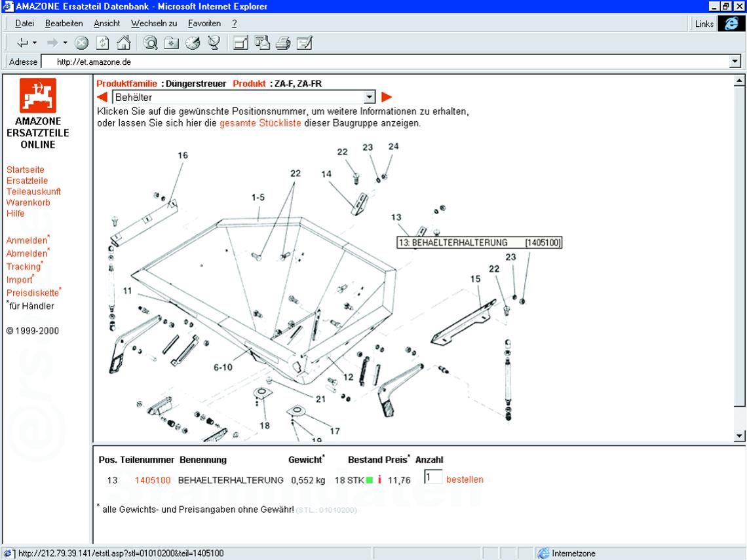Click position number 12 in diagram
This screenshot has height=560, width=747.
pos(348,377)
